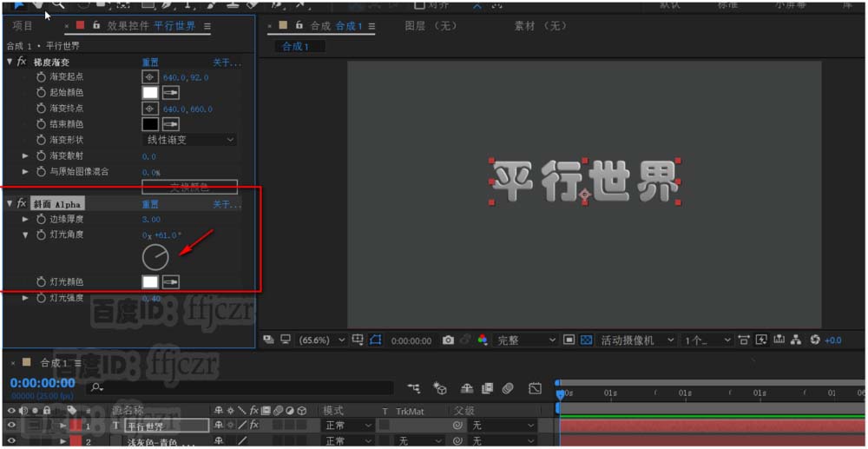
Task: Open the 渐变形状 线性渐变 dropdown
Action: click(190, 140)
